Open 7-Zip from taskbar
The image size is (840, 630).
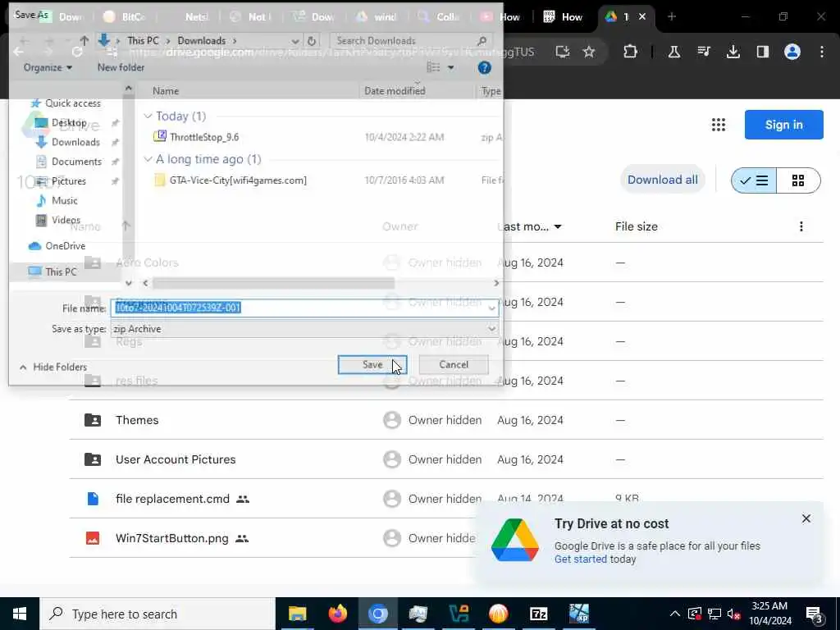point(538,614)
